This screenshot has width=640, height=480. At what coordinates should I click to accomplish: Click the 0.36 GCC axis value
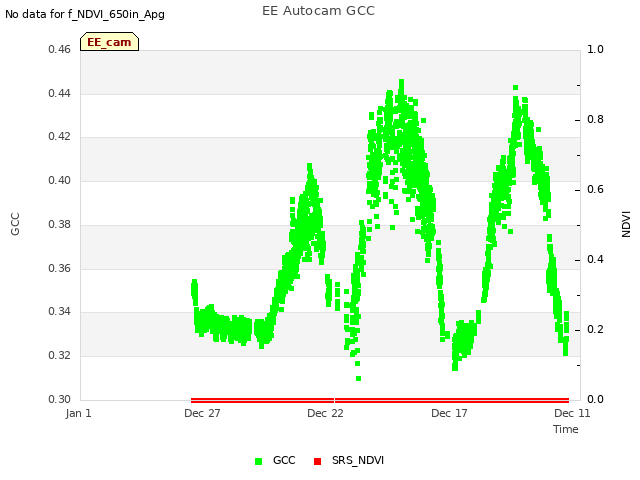point(60,269)
